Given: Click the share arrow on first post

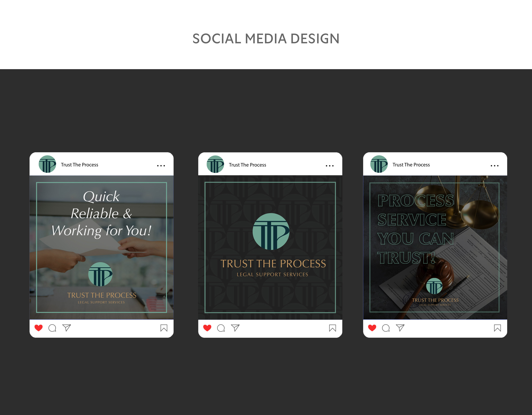Looking at the screenshot, I should [x=66, y=328].
